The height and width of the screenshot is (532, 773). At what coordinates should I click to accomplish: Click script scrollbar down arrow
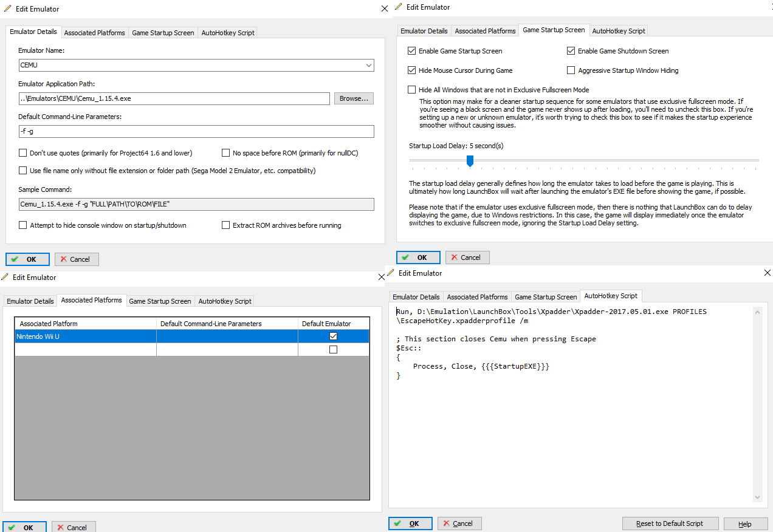pos(757,497)
